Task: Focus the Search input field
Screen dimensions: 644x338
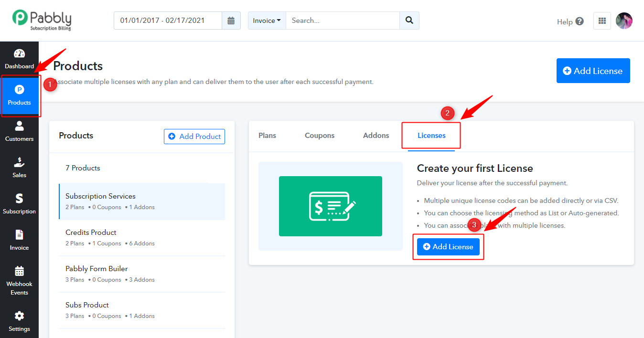Action: [343, 21]
